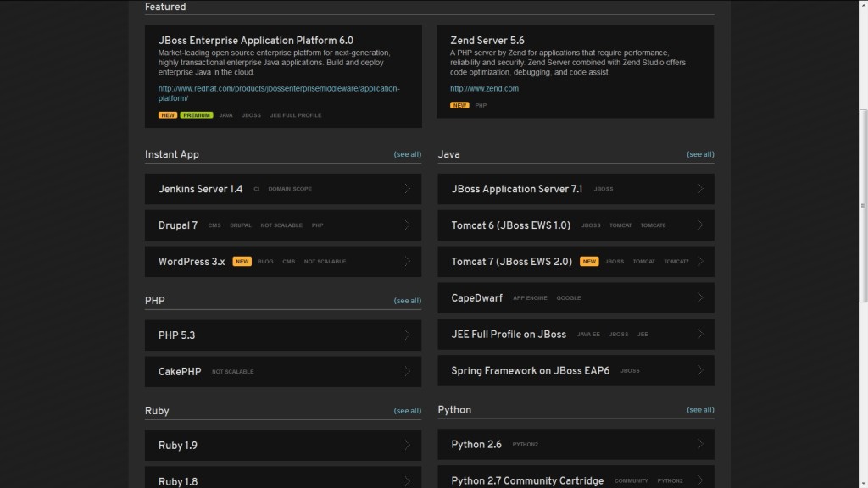Click TOMCAT7 tag on Tomcat 7 row
This screenshot has width=868, height=488.
676,262
